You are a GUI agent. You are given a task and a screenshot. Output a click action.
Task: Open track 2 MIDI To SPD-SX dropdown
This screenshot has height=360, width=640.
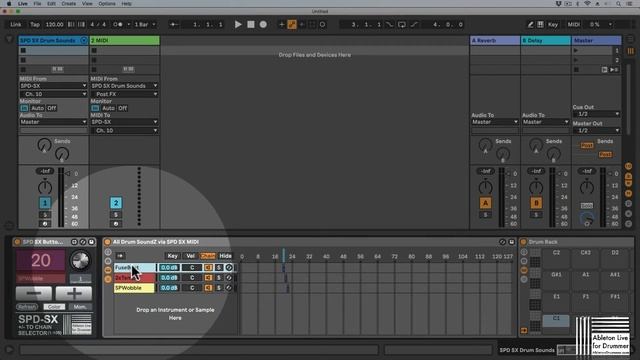pyautogui.click(x=124, y=122)
